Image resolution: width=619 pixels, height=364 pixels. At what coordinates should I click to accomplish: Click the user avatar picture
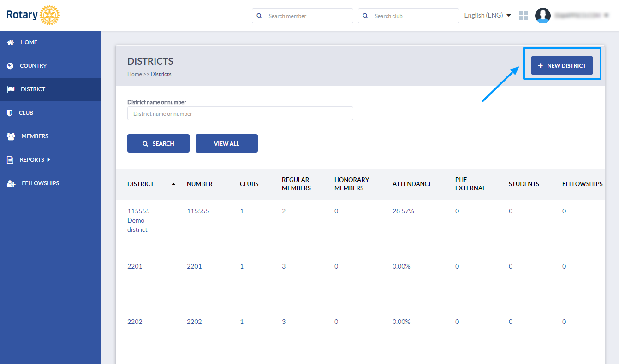tap(543, 15)
